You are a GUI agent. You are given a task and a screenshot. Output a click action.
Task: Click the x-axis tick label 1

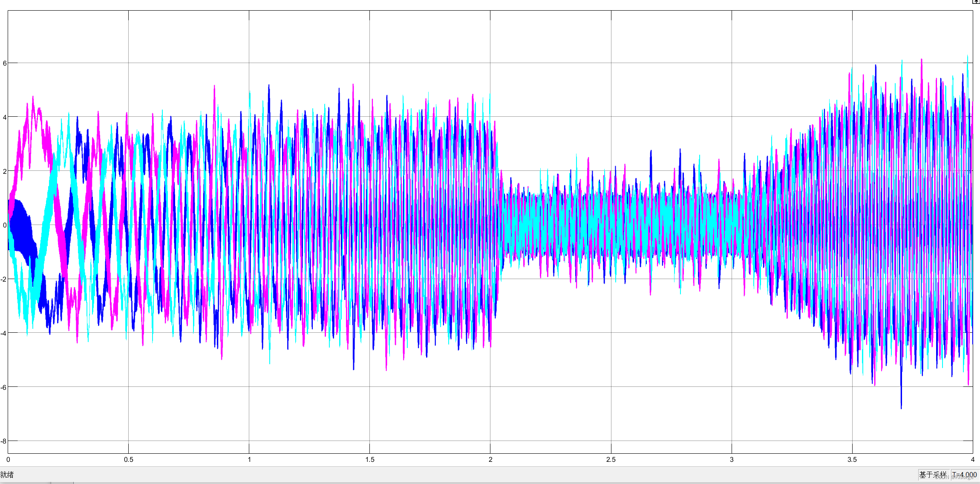(249, 460)
